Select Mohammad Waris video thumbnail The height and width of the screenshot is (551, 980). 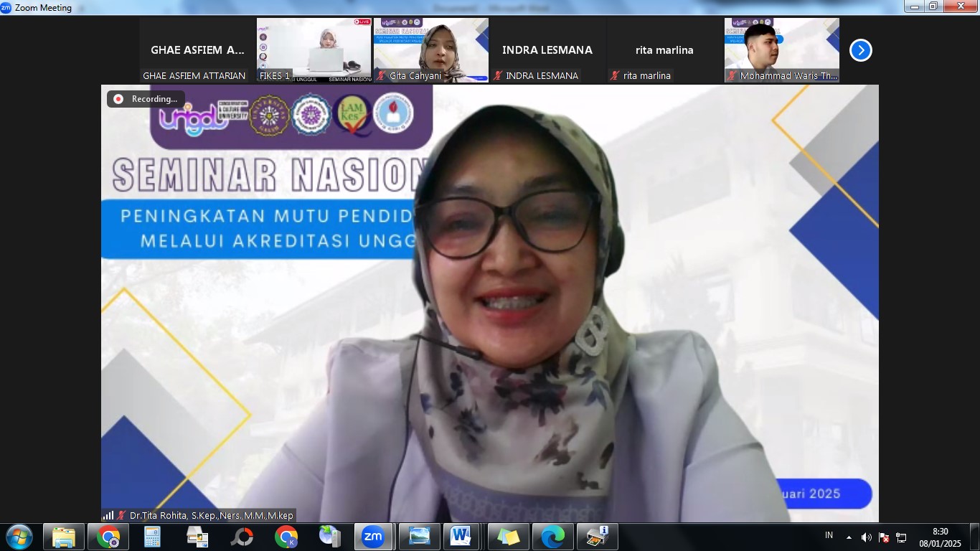781,50
